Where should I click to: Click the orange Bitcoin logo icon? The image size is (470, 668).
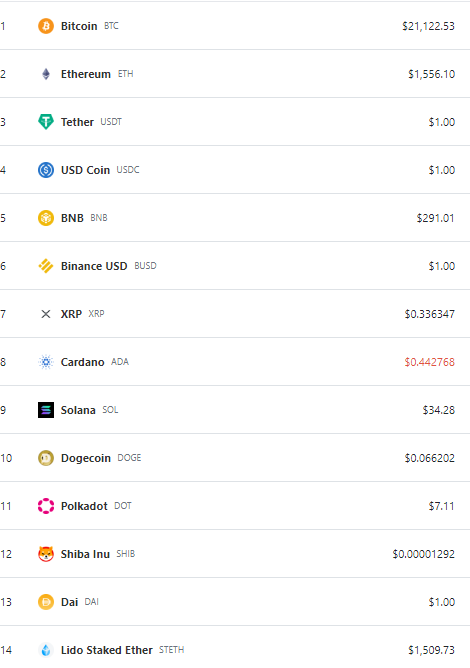click(x=46, y=26)
